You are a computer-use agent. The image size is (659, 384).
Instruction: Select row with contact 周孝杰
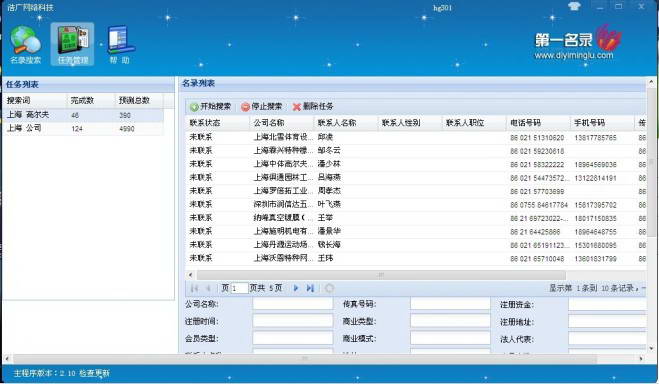416,191
